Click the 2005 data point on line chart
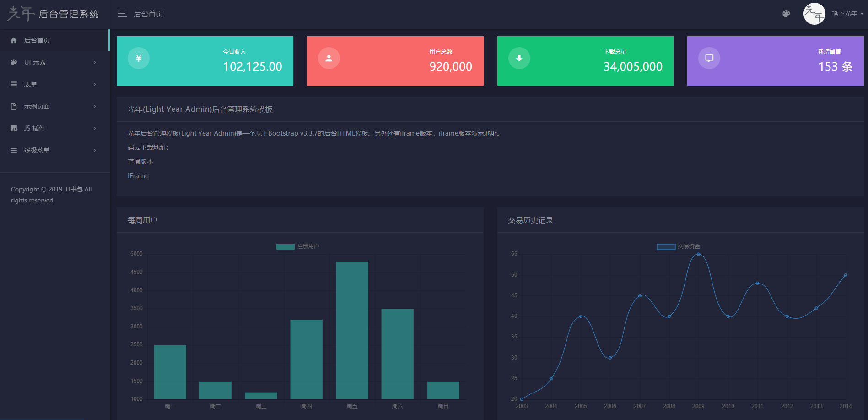The width and height of the screenshot is (868, 420). [x=581, y=316]
